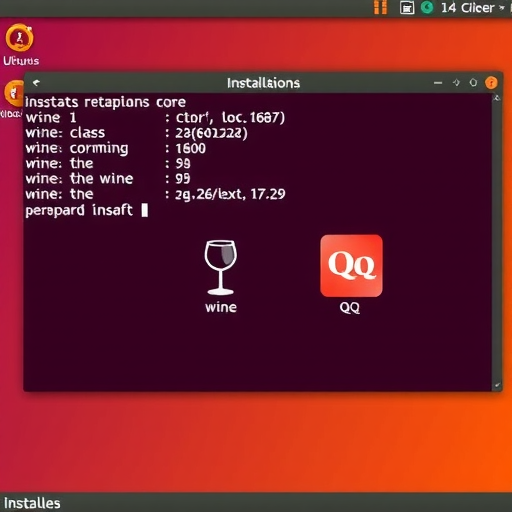Click the 'wine: corming' line
This screenshot has width=512, height=512.
[115, 148]
